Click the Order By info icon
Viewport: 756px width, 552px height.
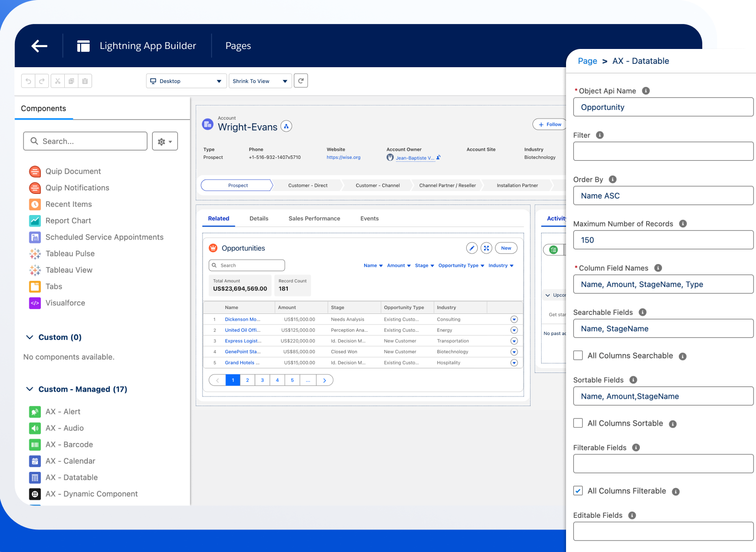pos(613,179)
